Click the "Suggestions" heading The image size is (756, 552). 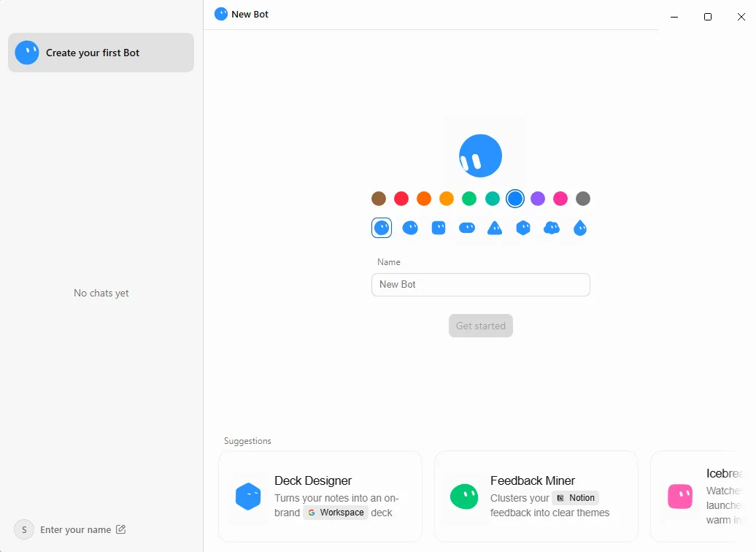[x=247, y=441]
